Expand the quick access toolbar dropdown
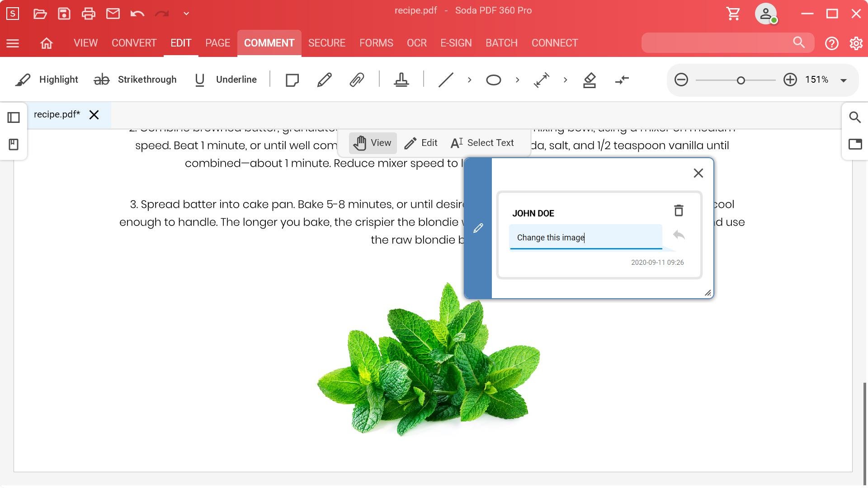This screenshot has width=868, height=488. point(186,14)
